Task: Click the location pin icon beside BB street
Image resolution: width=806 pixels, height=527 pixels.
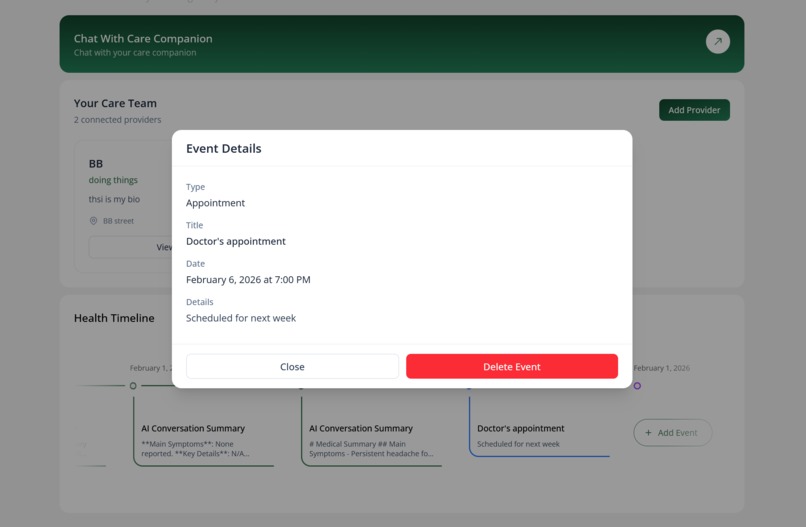Action: tap(94, 221)
